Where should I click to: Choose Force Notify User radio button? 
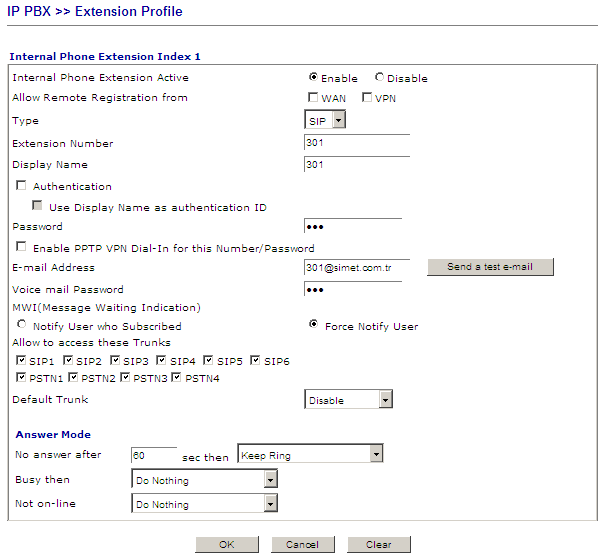point(314,325)
